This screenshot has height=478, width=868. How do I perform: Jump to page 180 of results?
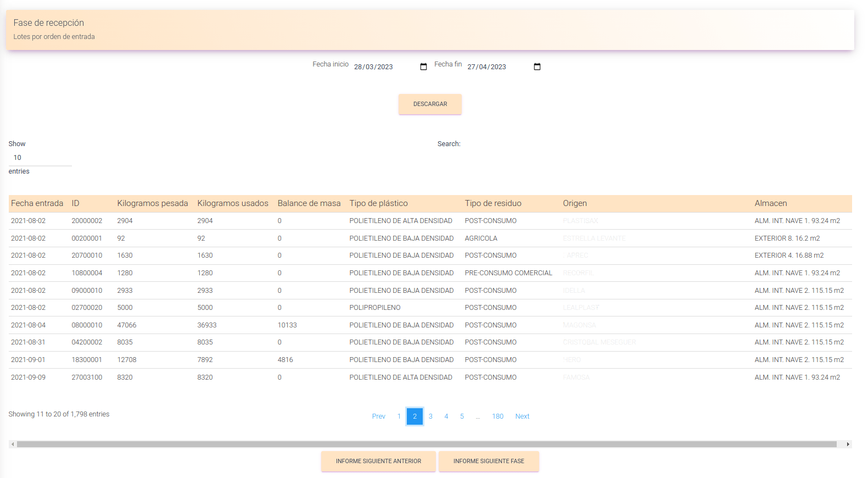[x=497, y=416]
